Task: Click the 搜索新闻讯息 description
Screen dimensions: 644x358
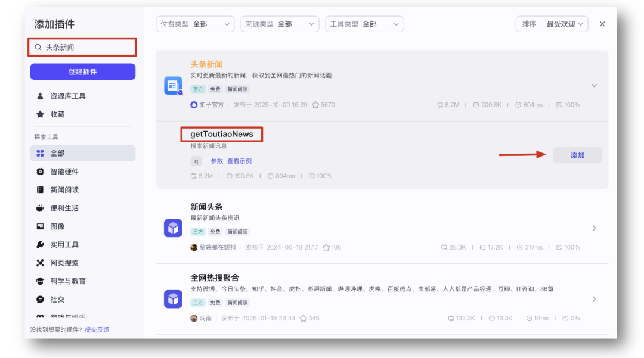Action: point(208,146)
